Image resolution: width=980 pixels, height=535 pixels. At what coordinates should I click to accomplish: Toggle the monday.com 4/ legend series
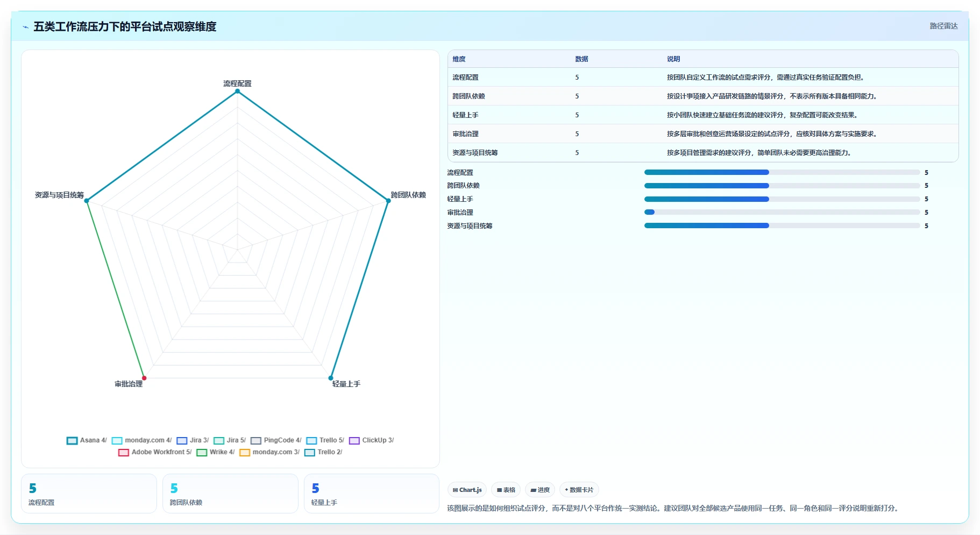pos(141,440)
